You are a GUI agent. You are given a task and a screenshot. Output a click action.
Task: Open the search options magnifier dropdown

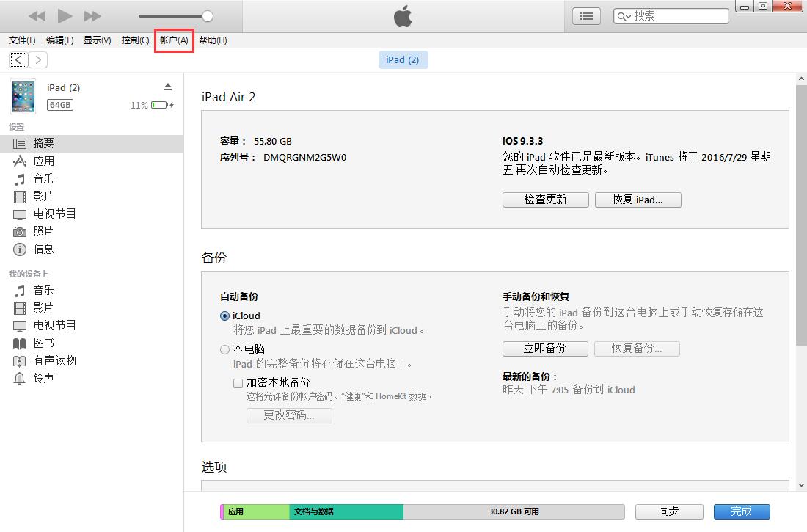pos(624,16)
